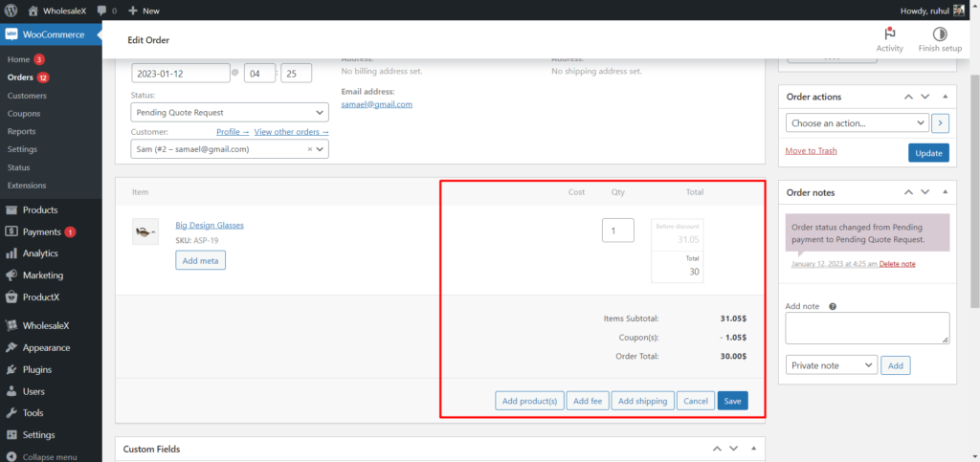Open the WholesaleX sidebar menu item
Screen dimensions: 980x462
pyautogui.click(x=46, y=325)
